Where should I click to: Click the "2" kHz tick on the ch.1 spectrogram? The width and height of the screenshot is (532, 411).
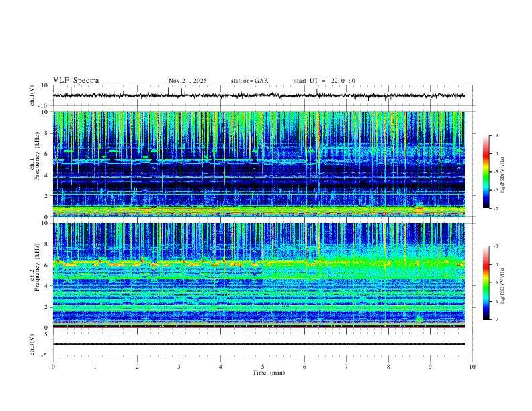pyautogui.click(x=46, y=196)
